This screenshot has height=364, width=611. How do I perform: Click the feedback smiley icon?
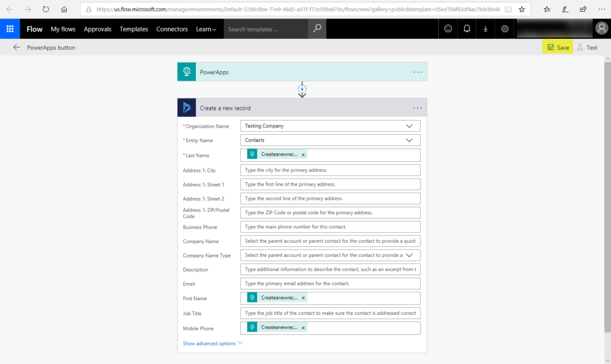449,29
